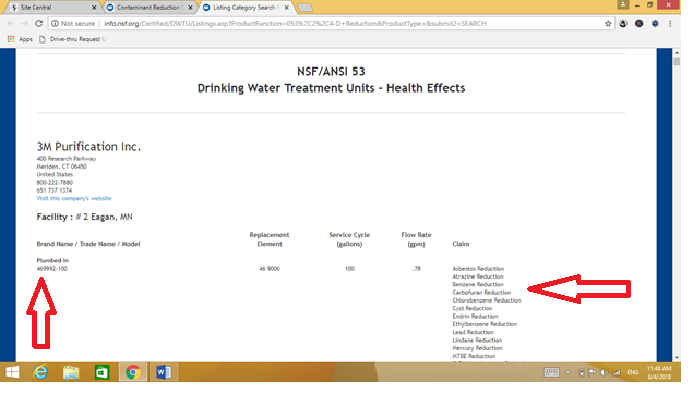Click the ENG language indicator
The image size is (699, 409).
(x=633, y=372)
